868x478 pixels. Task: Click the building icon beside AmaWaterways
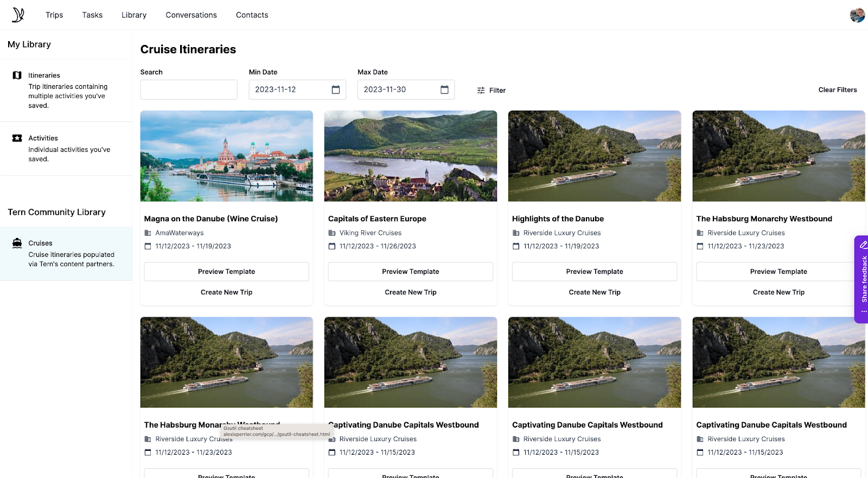point(148,233)
